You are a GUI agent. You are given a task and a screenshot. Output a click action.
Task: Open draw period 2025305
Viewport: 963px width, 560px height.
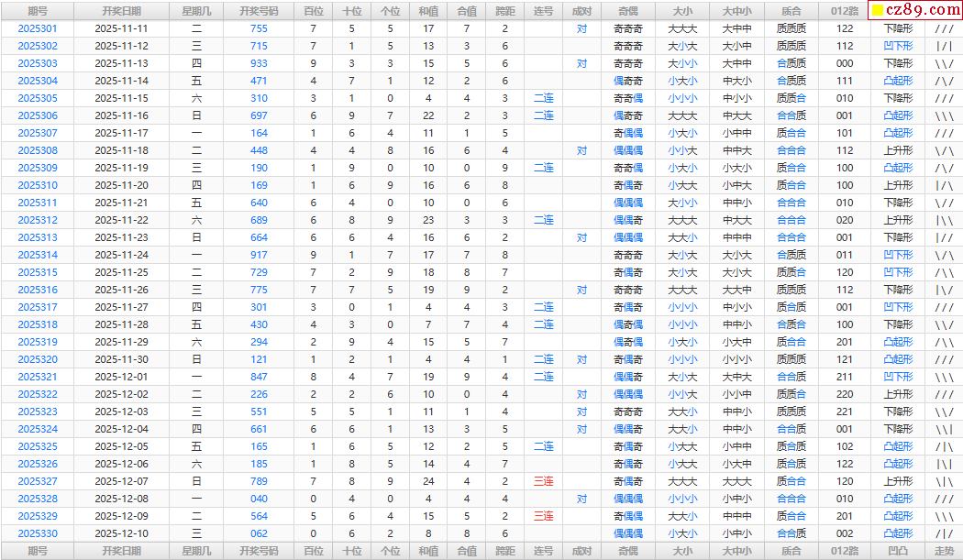coord(38,98)
